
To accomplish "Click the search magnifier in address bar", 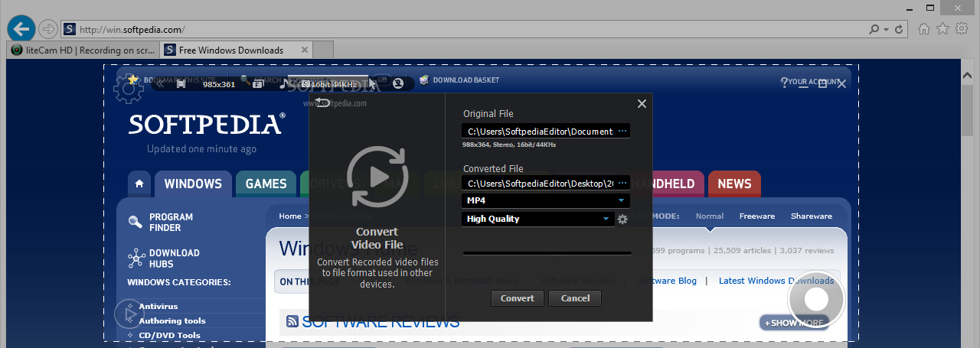I will coord(874,29).
